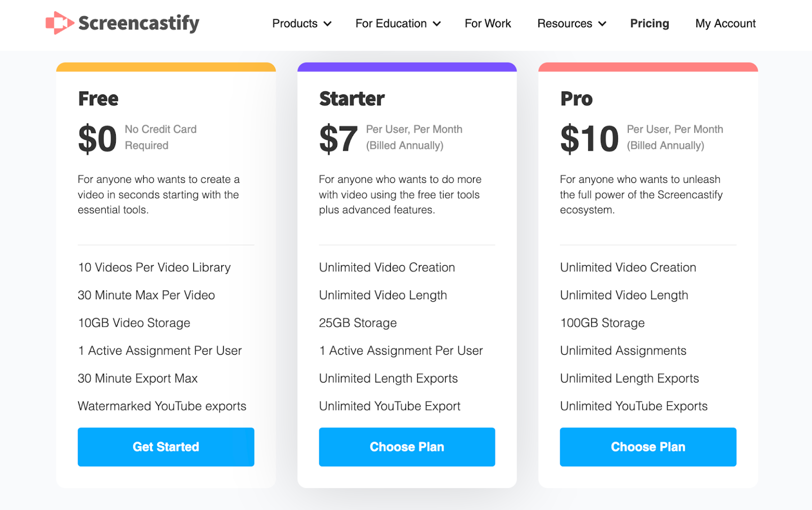Open the For Education menu item
This screenshot has width=812, height=510.
pos(391,23)
